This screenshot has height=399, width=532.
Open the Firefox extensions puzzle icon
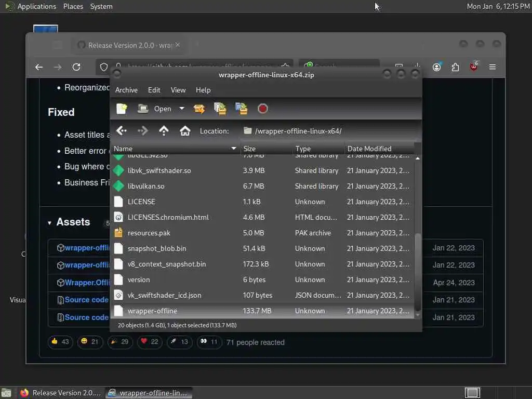point(455,67)
